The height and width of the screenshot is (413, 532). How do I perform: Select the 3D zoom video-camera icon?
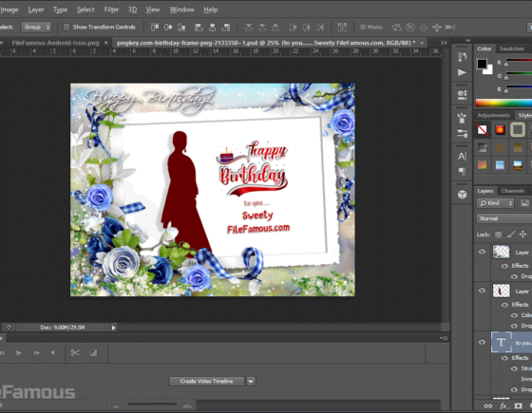[x=450, y=28]
